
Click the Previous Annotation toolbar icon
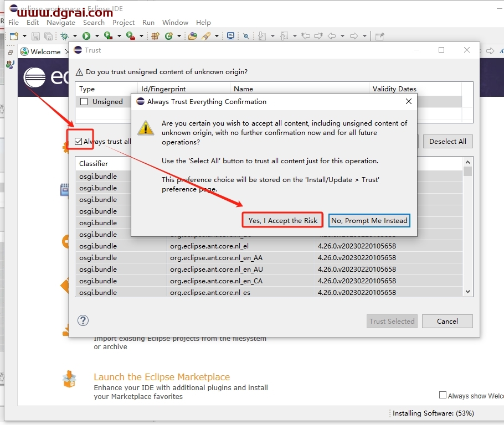tap(284, 36)
